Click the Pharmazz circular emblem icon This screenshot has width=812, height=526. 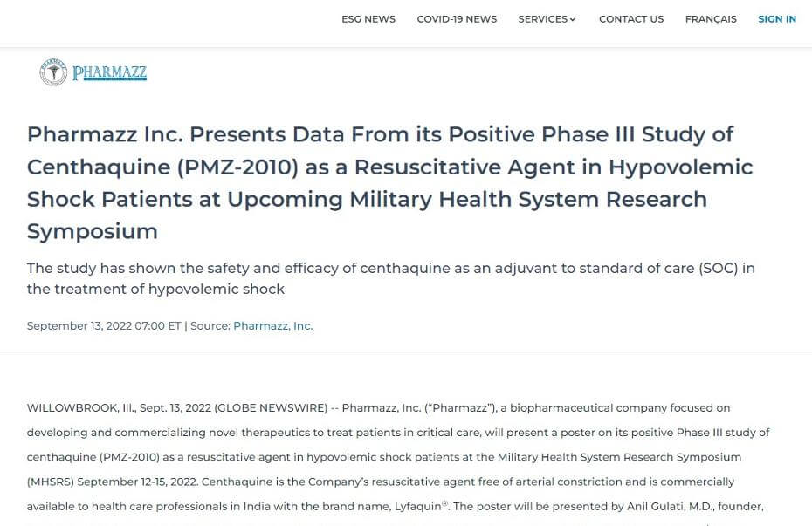[x=53, y=72]
